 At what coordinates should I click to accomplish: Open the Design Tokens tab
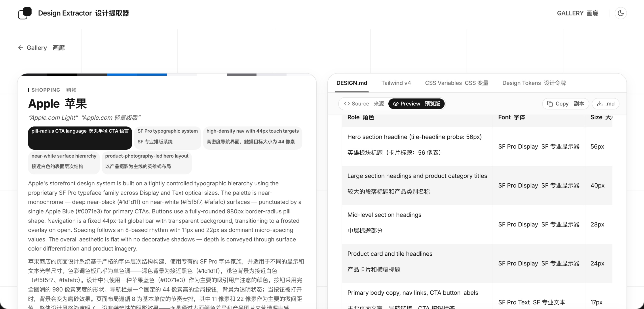click(534, 83)
